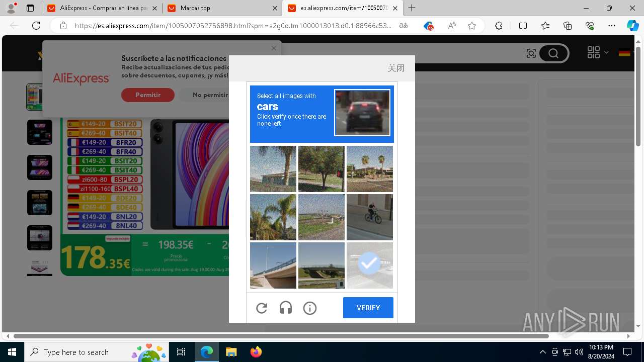The image size is (644, 362).
Task: Open the German flag country selector
Action: click(x=624, y=53)
